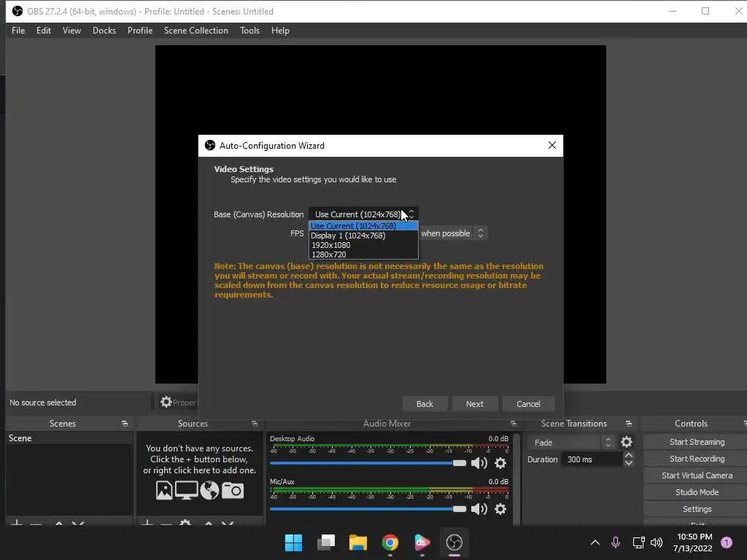The width and height of the screenshot is (747, 560).
Task: Increase transition Duration value
Action: pyautogui.click(x=628, y=455)
